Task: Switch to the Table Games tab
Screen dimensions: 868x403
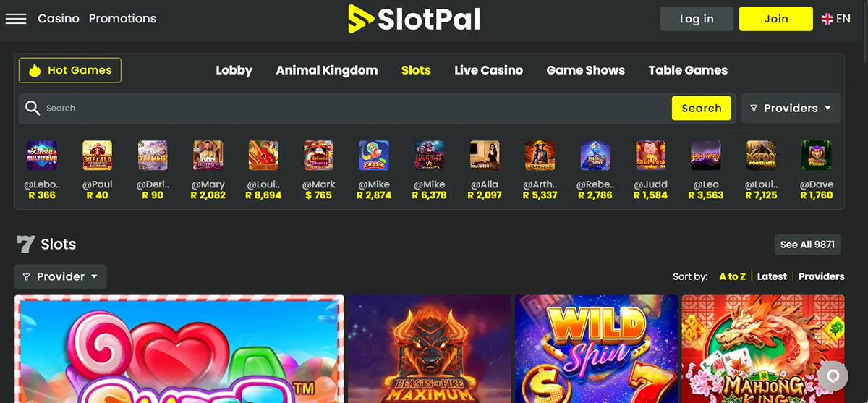Action: click(688, 70)
